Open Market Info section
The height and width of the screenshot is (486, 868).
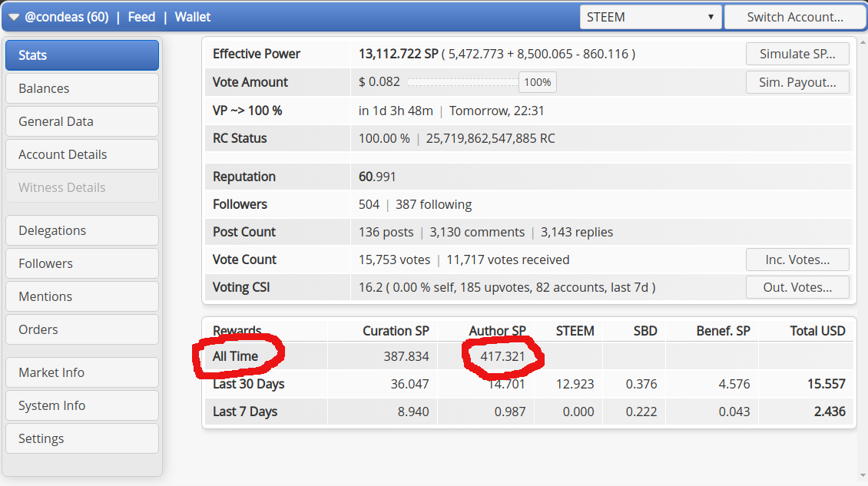pos(81,372)
